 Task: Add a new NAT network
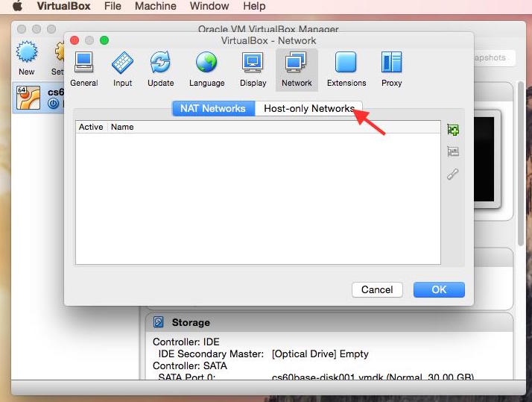coord(453,130)
